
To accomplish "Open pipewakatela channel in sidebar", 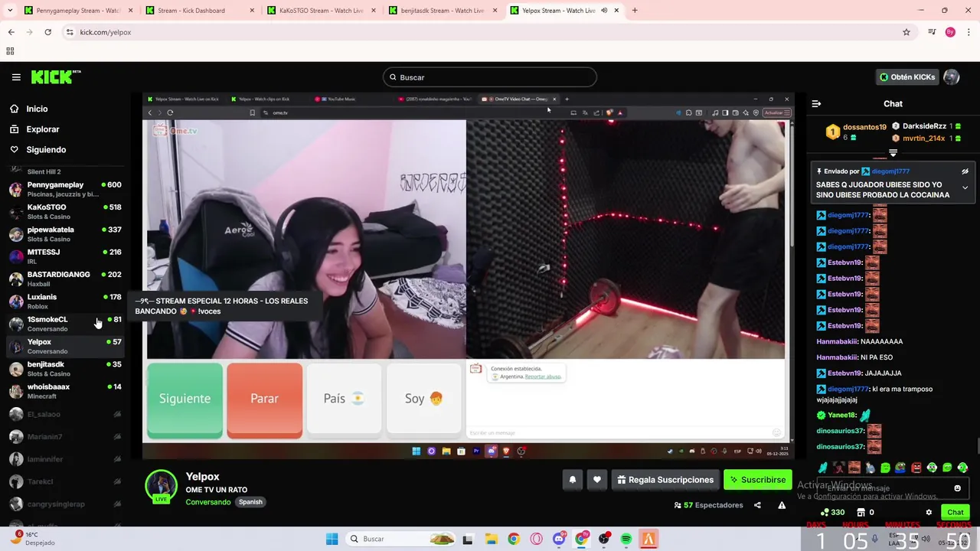I will (x=65, y=234).
